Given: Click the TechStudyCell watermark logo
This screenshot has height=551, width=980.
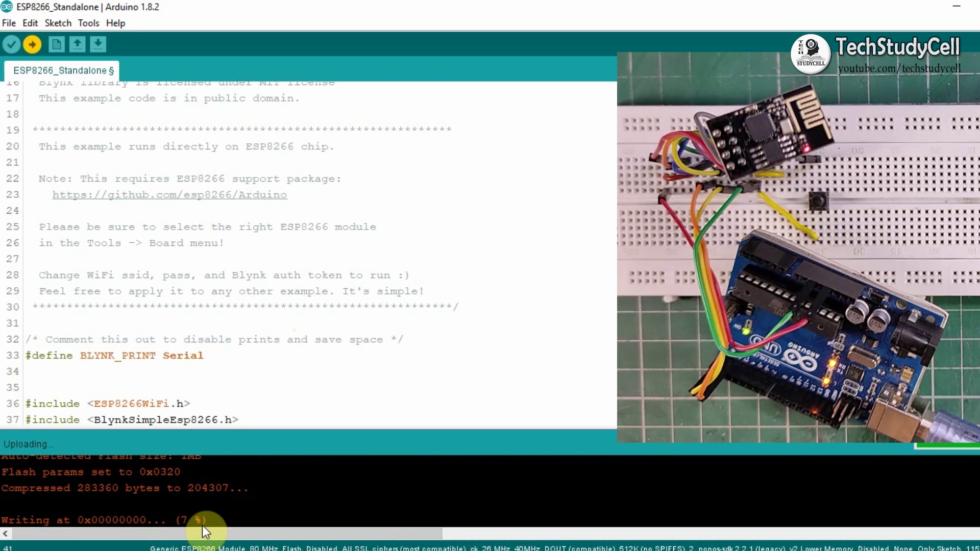Looking at the screenshot, I should pos(810,54).
